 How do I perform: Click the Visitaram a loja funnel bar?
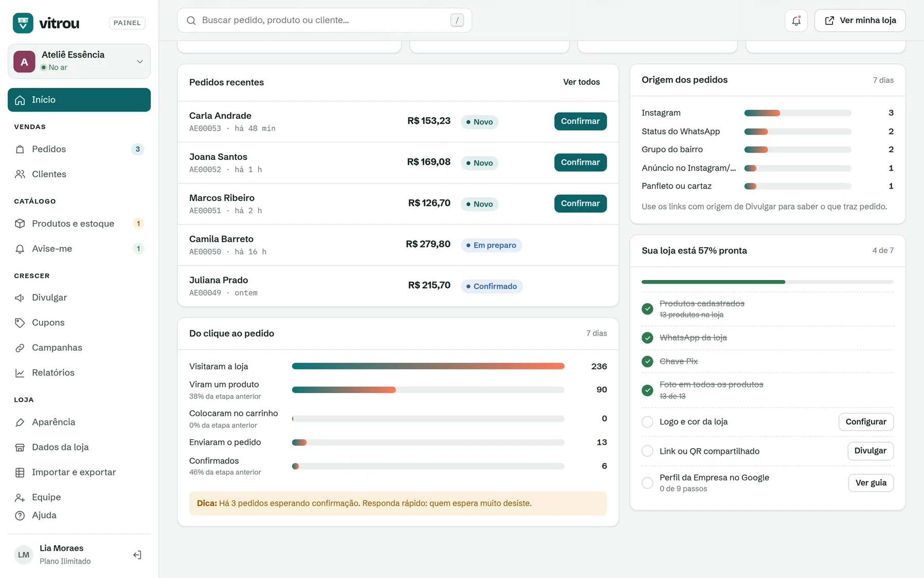click(428, 366)
